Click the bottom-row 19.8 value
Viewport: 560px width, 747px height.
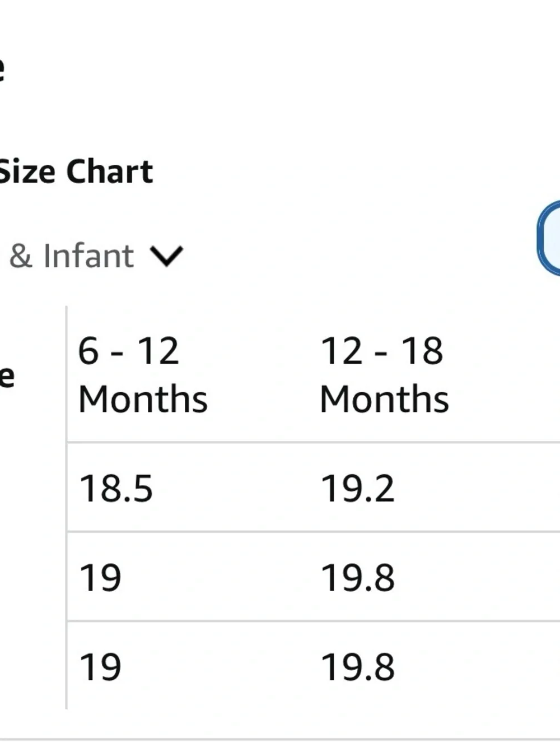[x=357, y=667]
